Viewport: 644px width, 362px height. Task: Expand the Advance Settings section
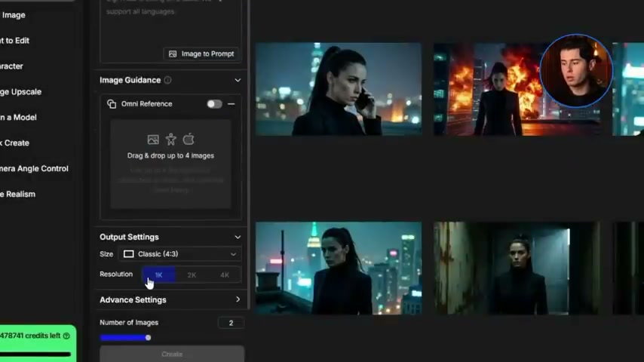point(238,300)
